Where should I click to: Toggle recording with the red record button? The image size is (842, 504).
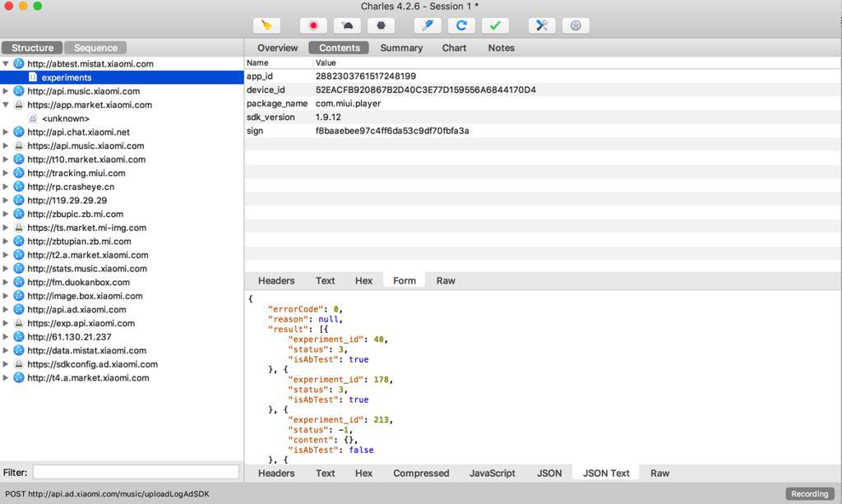tap(312, 25)
